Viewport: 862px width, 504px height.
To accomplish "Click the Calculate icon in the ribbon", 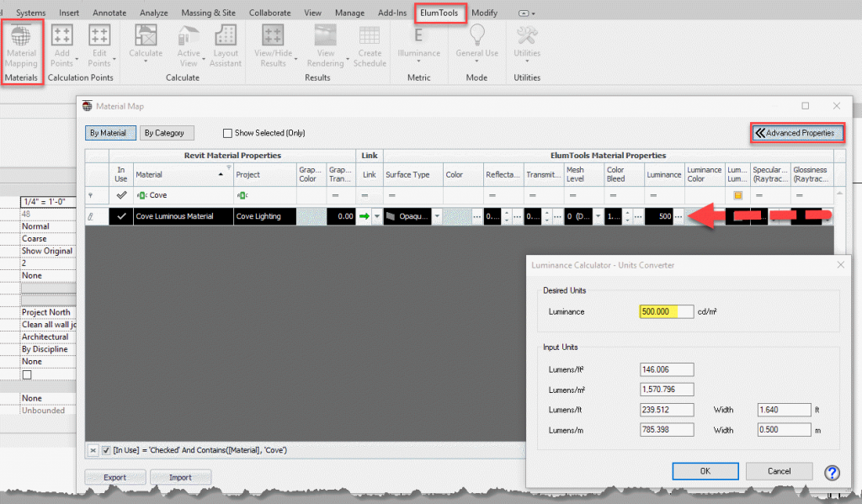I will pos(146,35).
